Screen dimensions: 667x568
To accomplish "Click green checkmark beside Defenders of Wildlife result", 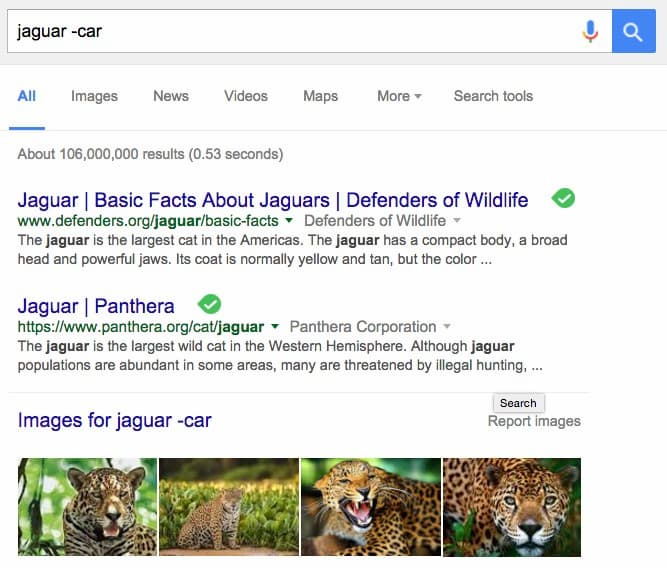I will (563, 198).
